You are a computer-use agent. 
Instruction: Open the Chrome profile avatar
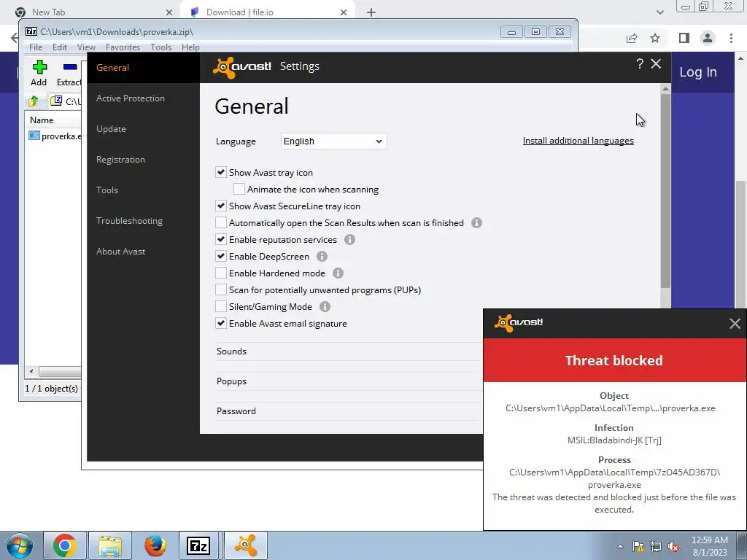708,38
